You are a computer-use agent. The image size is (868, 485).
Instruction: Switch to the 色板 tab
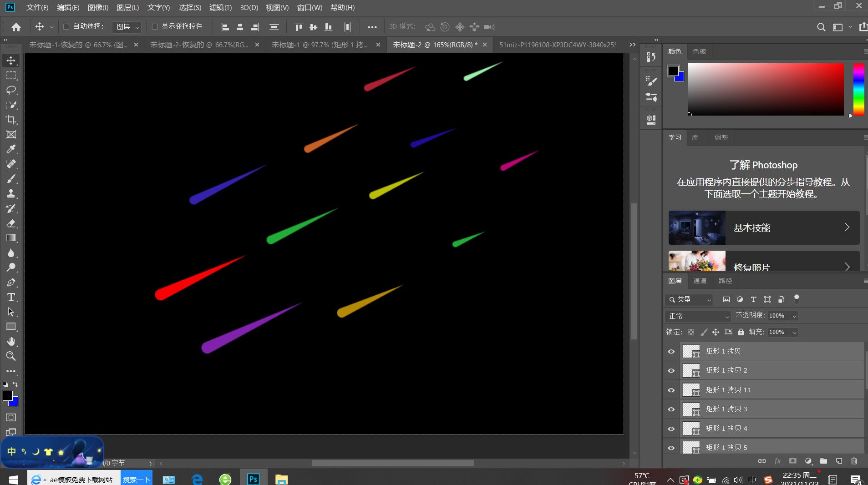[x=699, y=51]
